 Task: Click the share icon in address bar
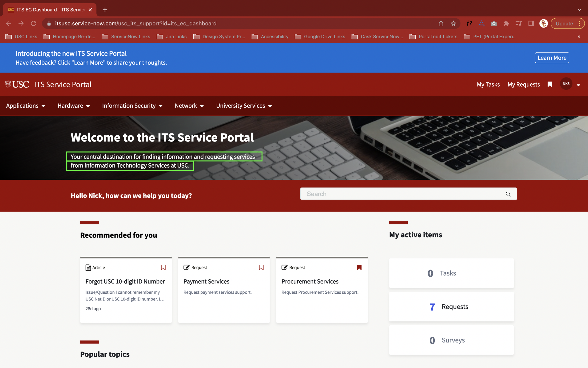point(441,23)
